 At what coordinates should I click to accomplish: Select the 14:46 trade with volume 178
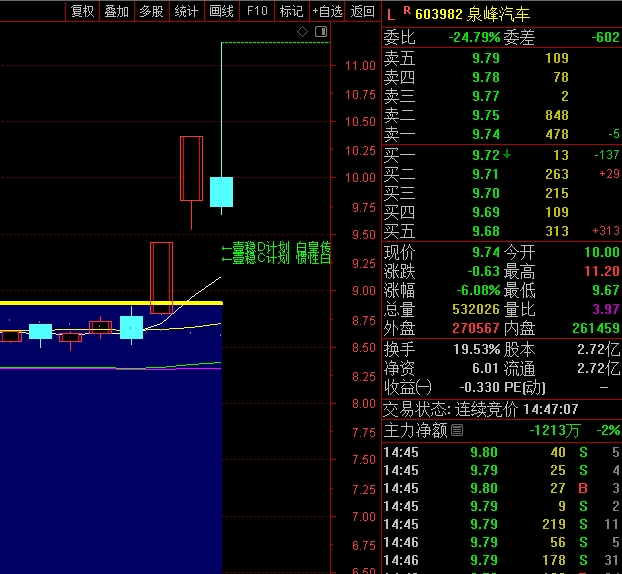[x=502, y=560]
